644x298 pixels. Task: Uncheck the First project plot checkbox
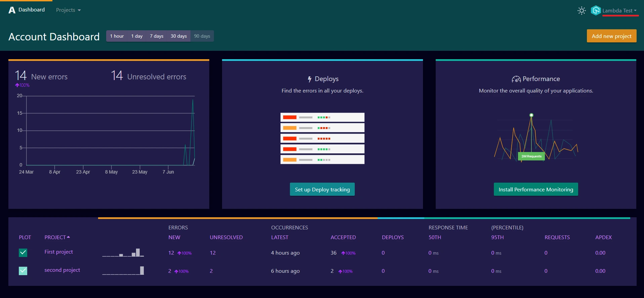23,253
